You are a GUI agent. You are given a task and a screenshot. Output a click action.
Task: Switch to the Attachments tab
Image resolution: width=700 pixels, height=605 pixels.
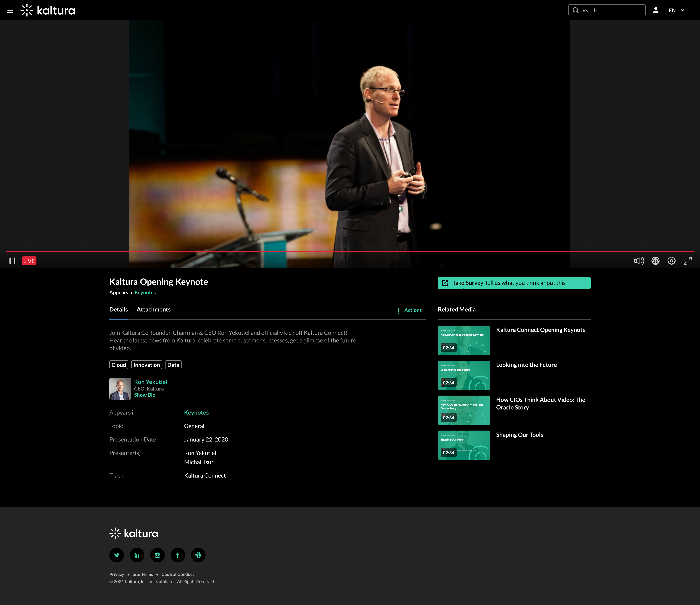(x=153, y=310)
